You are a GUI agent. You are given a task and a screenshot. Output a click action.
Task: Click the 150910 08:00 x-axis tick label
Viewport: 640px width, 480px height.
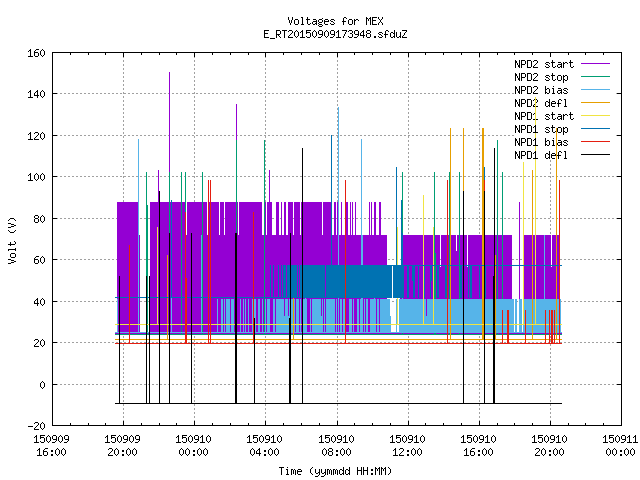click(336, 446)
